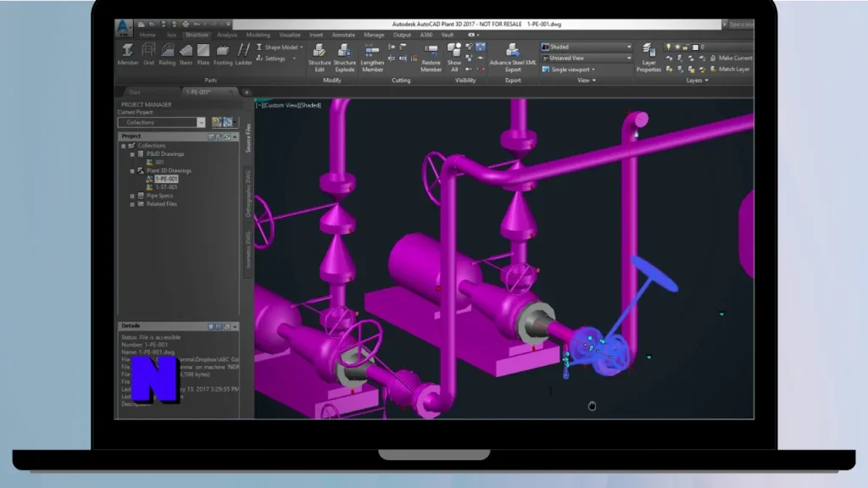Viewport: 868px width, 488px height.
Task: Click the refresh icon in Project header
Action: [227, 136]
